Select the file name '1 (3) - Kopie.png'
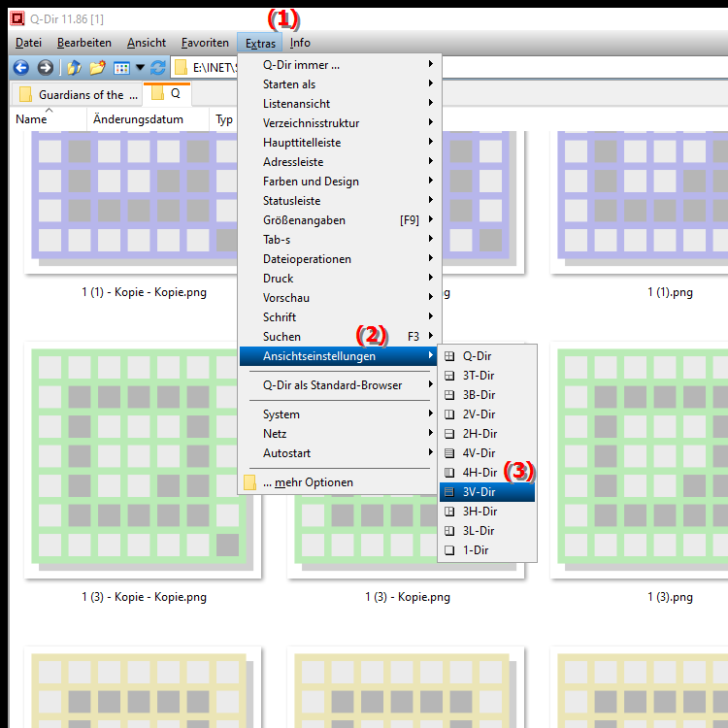This screenshot has width=728, height=728. coord(408,597)
